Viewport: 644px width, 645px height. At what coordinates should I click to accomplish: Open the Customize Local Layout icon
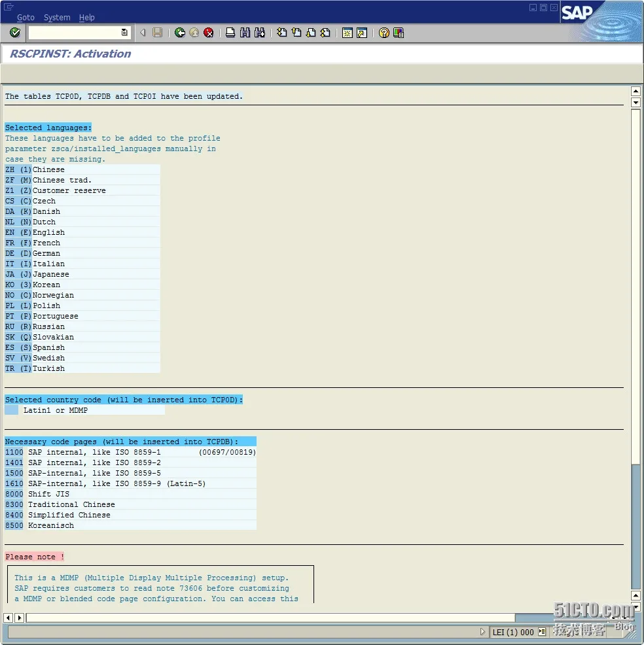coord(399,33)
